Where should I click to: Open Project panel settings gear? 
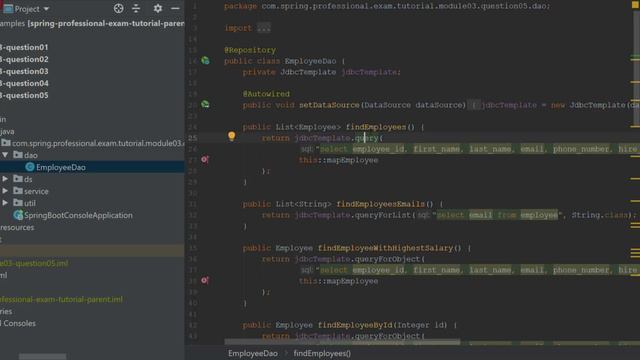coord(158,8)
